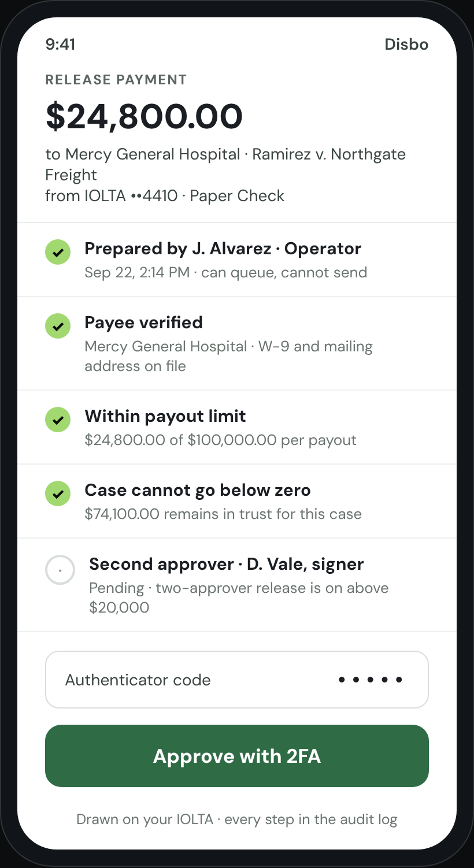This screenshot has width=474, height=868.
Task: Tap the Approve with 2FA button
Action: (x=237, y=756)
